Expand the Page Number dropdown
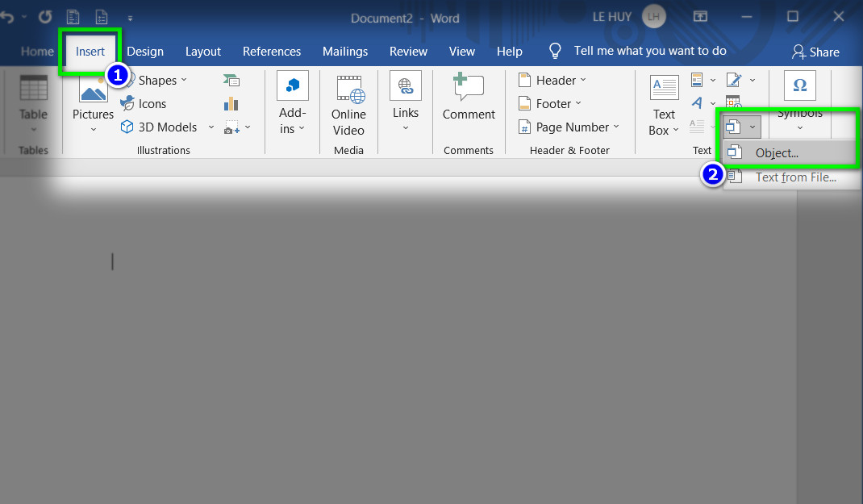Image resolution: width=863 pixels, height=504 pixels. 615,127
